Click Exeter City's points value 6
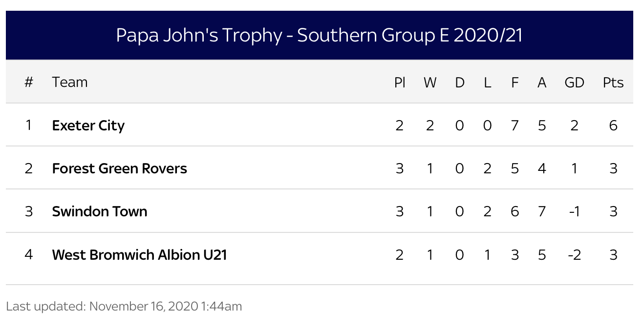644x332 pixels. (x=613, y=125)
